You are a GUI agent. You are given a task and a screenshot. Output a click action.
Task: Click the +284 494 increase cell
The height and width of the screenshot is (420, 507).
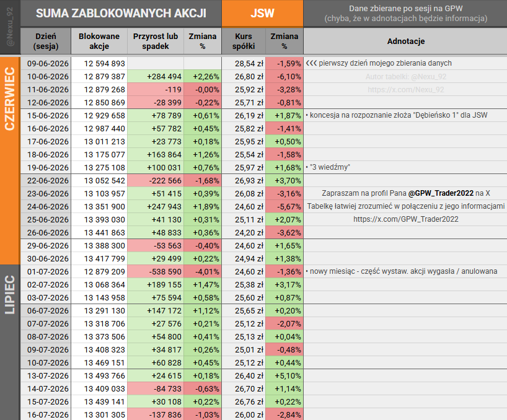(156, 77)
